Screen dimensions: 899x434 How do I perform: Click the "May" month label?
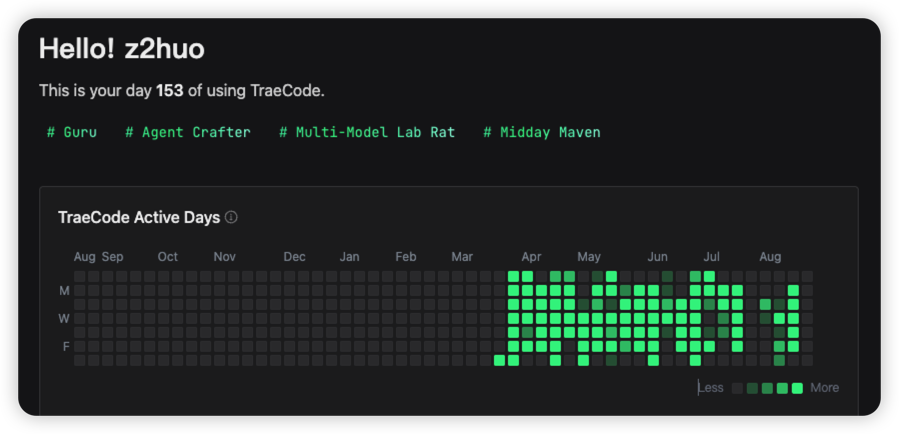[x=589, y=257]
